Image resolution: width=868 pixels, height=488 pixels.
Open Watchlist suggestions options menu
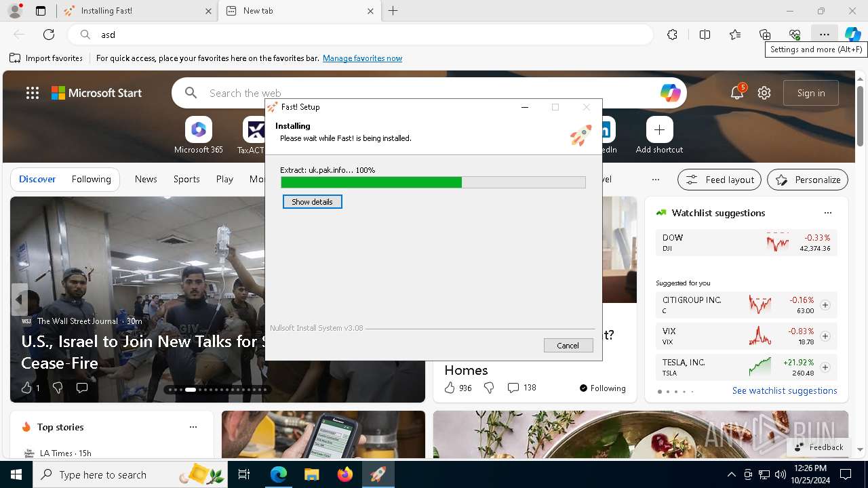[x=827, y=213]
